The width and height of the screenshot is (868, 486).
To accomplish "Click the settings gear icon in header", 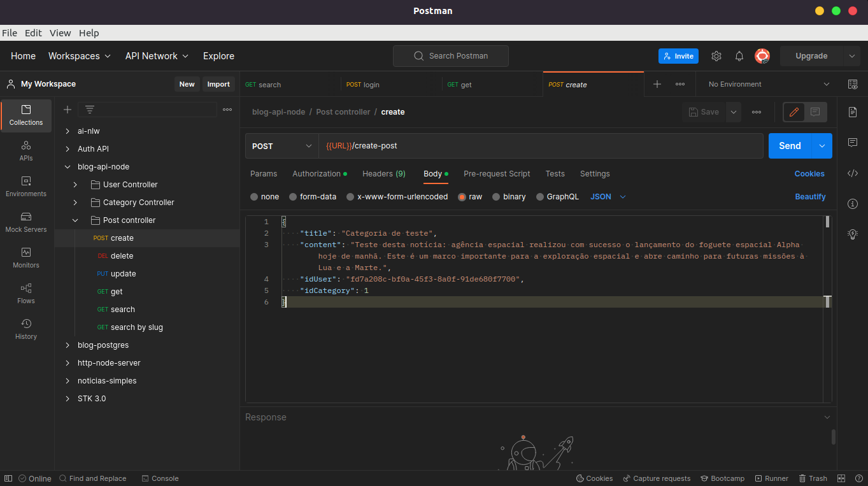I will pyautogui.click(x=716, y=56).
